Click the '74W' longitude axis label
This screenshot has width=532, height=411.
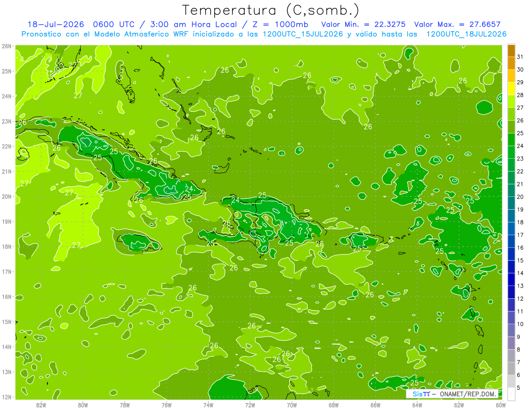tap(208, 405)
